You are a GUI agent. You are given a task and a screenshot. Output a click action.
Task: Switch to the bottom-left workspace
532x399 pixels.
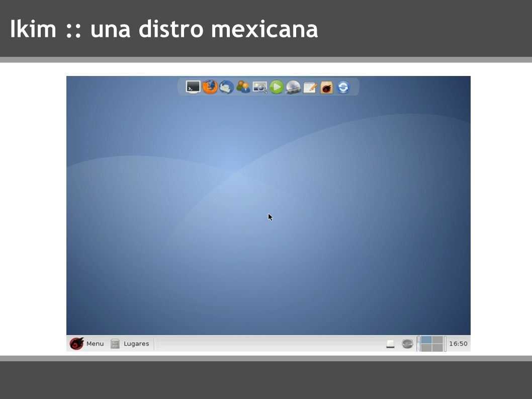coord(426,348)
